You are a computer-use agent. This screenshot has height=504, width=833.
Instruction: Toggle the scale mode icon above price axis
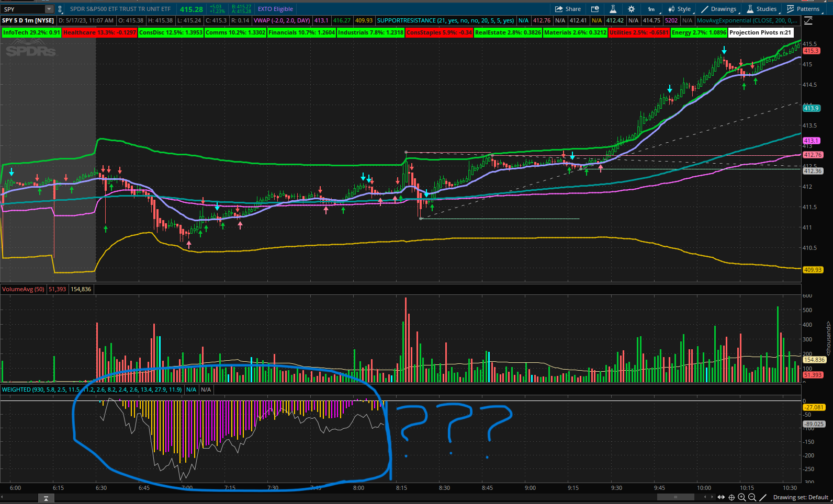point(808,20)
